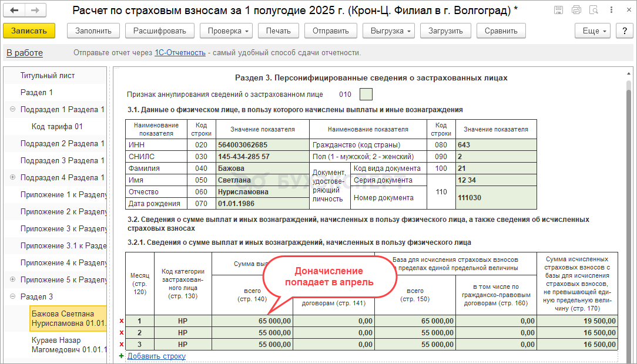Expand the Приложение 5 к Разделу node

[12, 279]
